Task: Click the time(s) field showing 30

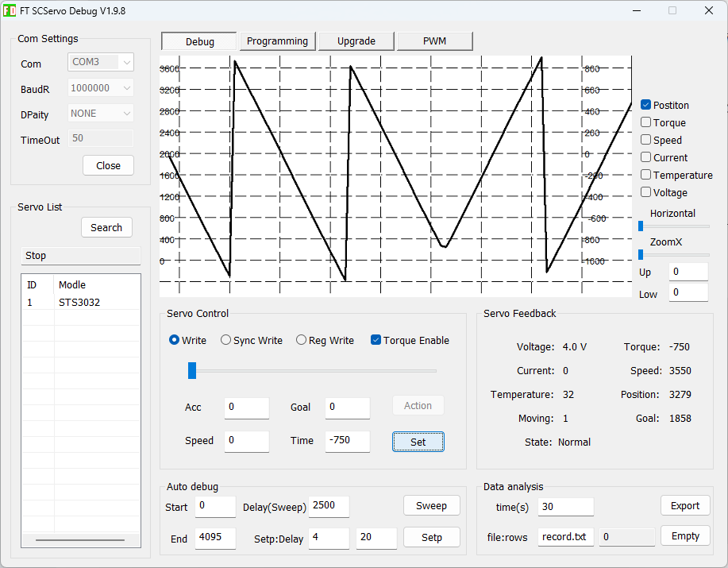Action: 566,507
